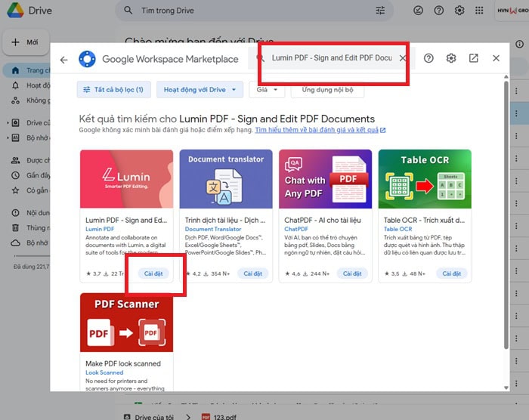
Task: Install Lumin PDF with 'Cài đặt' button
Action: click(x=154, y=273)
